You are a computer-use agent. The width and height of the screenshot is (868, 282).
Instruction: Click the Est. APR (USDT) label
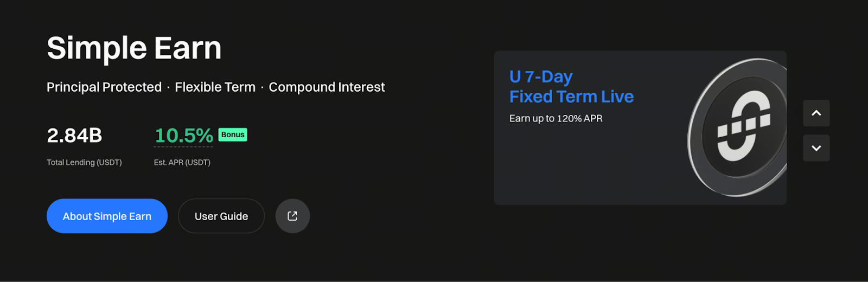coord(182,162)
